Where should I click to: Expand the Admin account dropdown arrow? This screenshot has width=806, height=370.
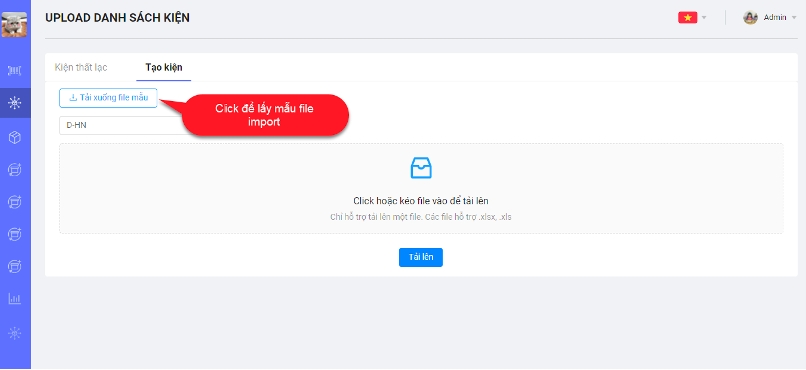click(x=794, y=17)
